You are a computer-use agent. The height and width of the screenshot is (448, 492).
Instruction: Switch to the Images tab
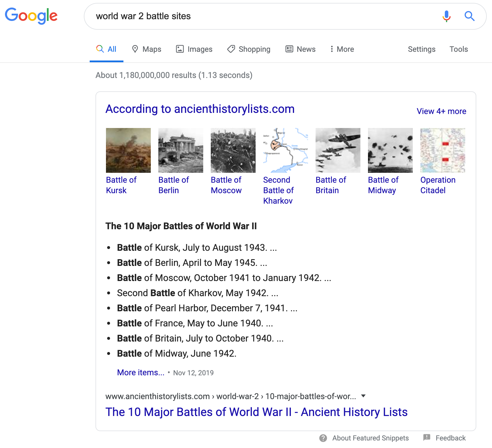[x=194, y=49]
